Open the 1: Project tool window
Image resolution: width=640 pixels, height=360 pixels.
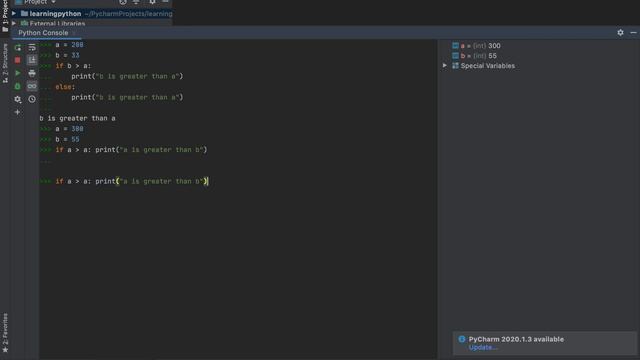(x=5, y=16)
